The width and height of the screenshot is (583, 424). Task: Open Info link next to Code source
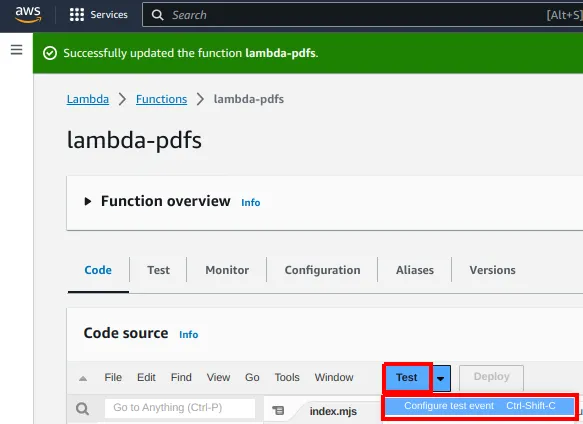189,335
